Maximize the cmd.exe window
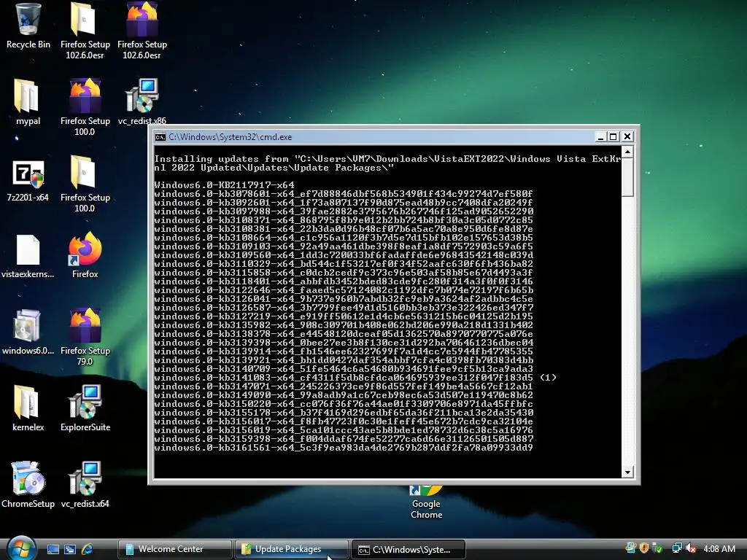 [x=614, y=137]
